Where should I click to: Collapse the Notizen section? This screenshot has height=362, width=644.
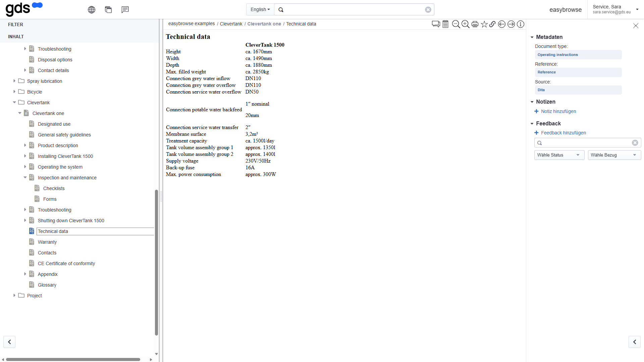point(532,102)
